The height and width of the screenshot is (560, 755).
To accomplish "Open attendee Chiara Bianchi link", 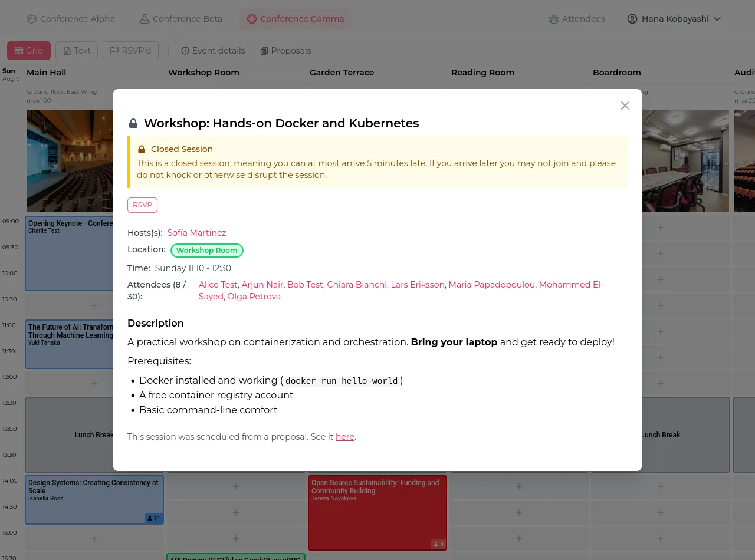I will pos(357,285).
